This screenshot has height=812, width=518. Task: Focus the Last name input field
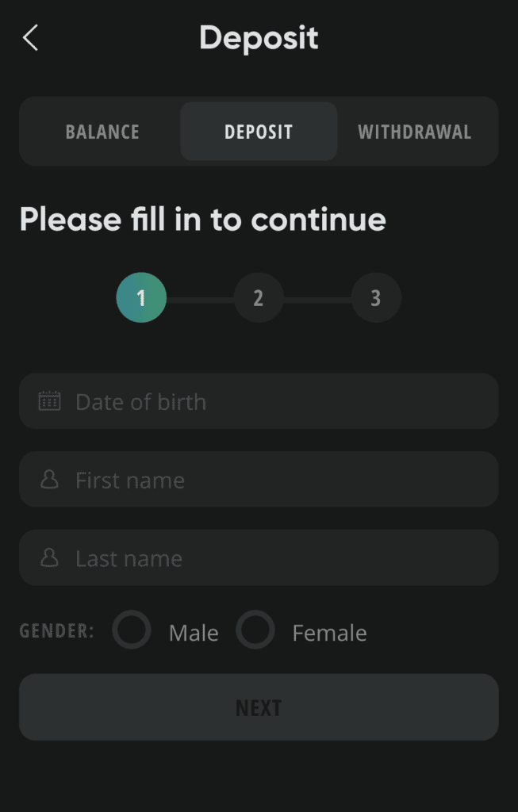(259, 557)
